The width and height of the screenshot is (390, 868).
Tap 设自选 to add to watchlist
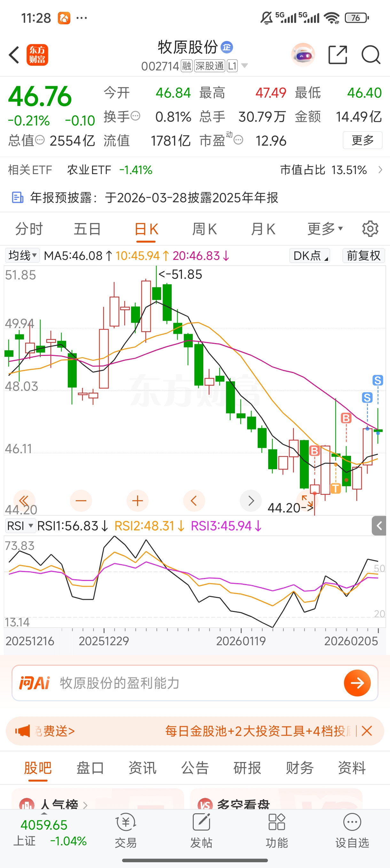tap(352, 831)
